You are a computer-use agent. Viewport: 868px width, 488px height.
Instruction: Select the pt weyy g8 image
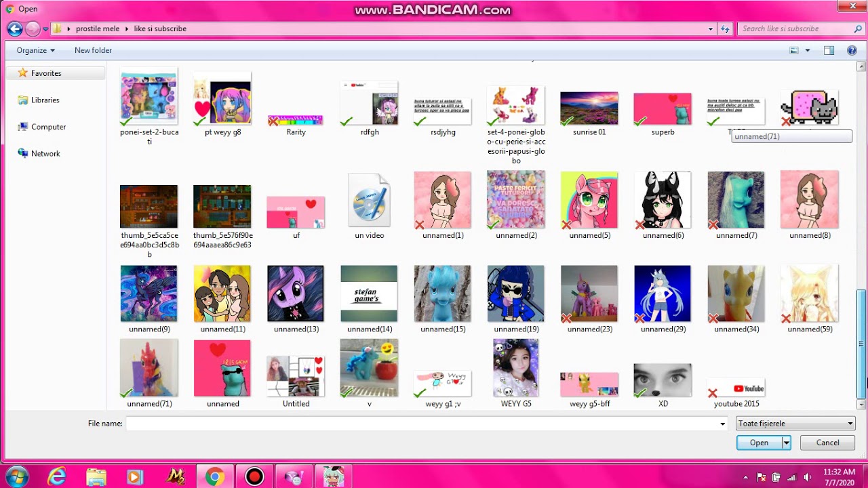click(222, 103)
